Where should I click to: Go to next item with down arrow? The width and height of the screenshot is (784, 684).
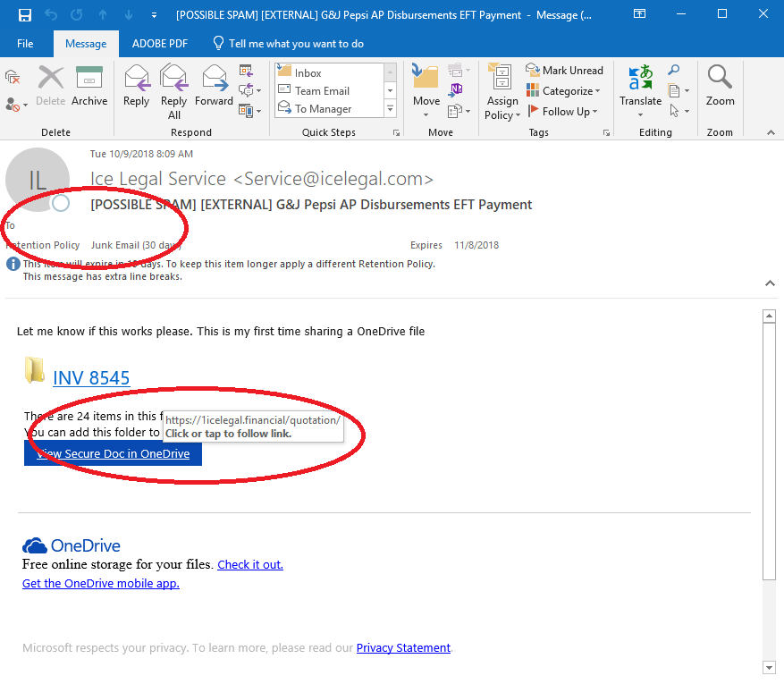(129, 15)
